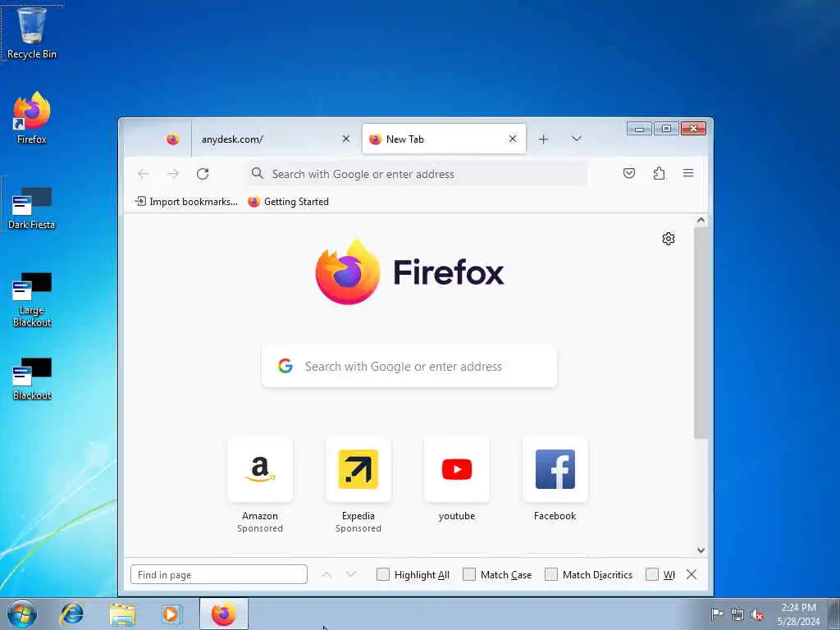Click Import bookmarks... in bookmarks bar

(186, 202)
